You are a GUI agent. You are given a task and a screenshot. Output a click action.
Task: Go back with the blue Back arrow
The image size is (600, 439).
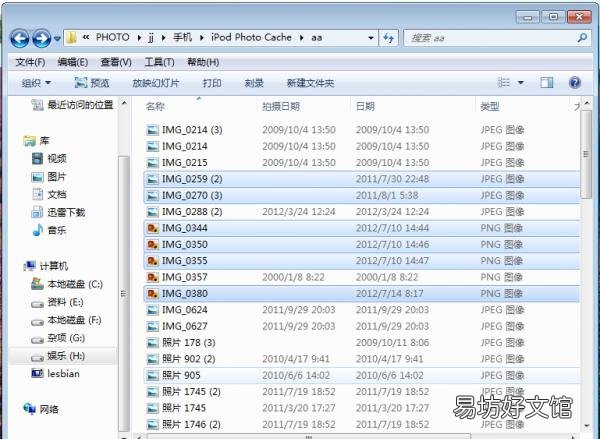20,38
